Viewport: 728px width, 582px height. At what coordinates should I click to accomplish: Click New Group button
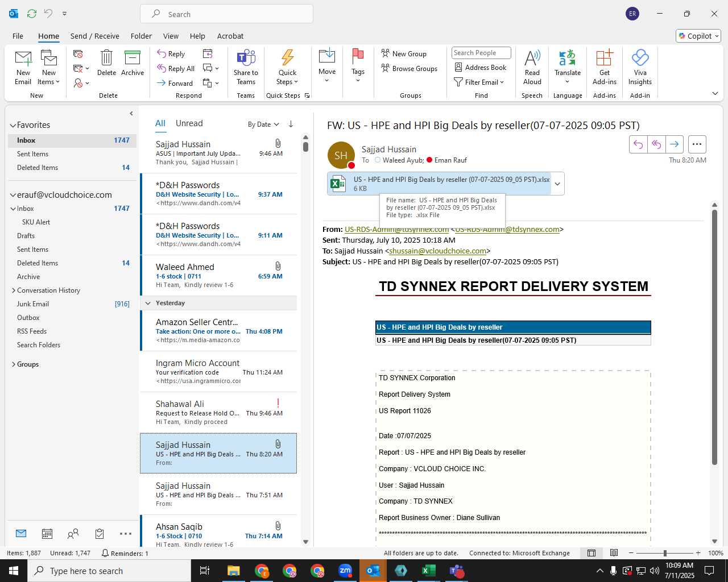tap(404, 53)
